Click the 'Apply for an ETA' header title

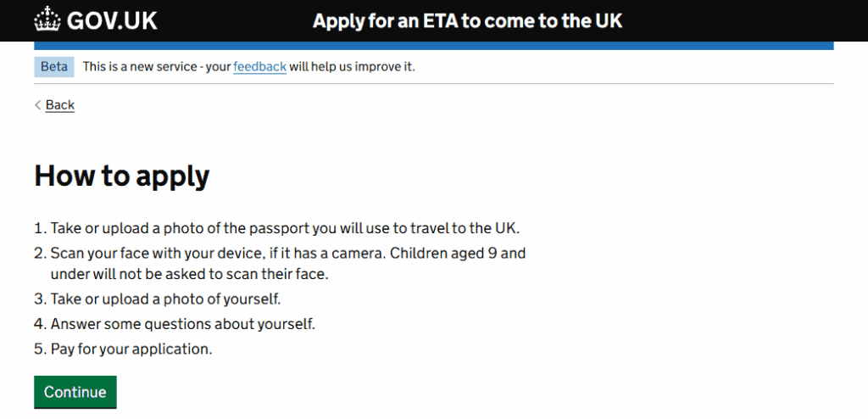click(467, 20)
